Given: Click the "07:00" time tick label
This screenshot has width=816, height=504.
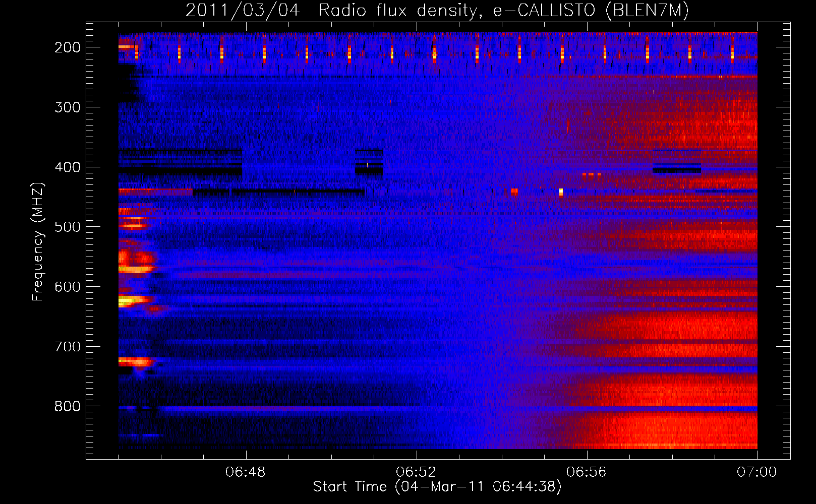Looking at the screenshot, I should [x=757, y=472].
